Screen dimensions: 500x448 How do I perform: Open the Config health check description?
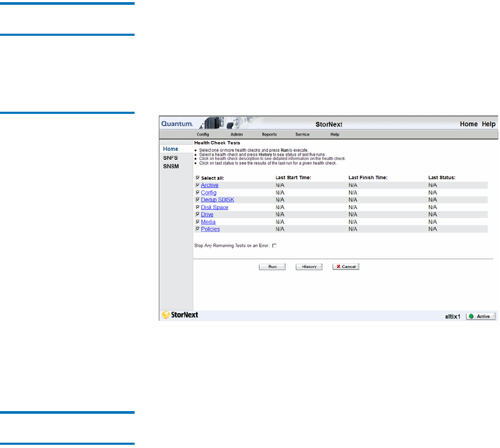pyautogui.click(x=208, y=193)
